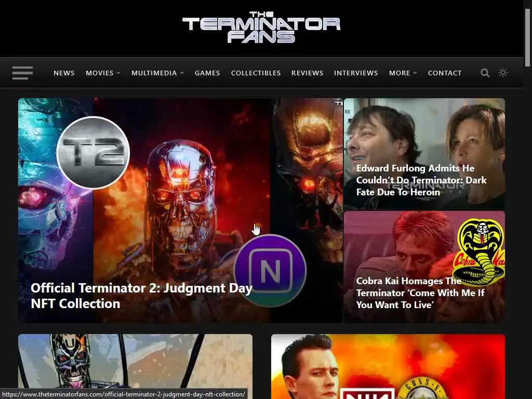Click the T2 round badge image
Viewport: 532px width, 399px height.
pos(93,153)
